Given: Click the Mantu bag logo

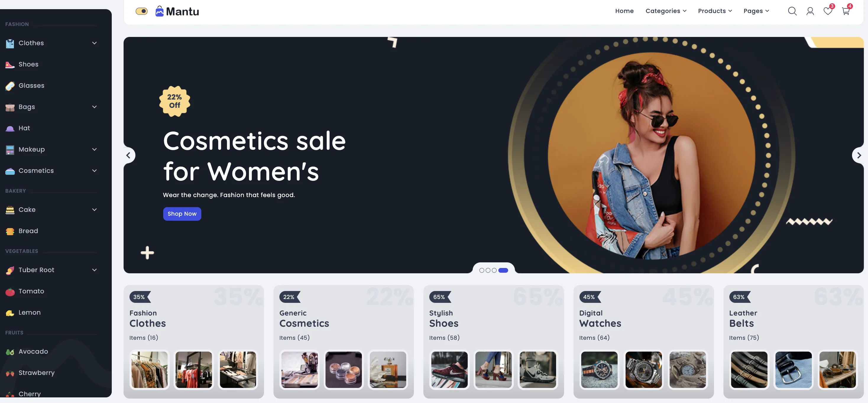Looking at the screenshot, I should click(x=159, y=11).
